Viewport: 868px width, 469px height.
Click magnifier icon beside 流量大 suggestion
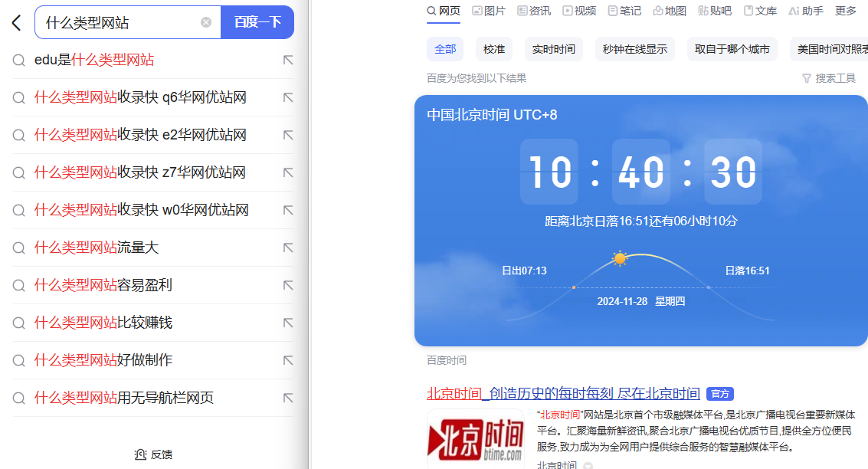coord(19,248)
